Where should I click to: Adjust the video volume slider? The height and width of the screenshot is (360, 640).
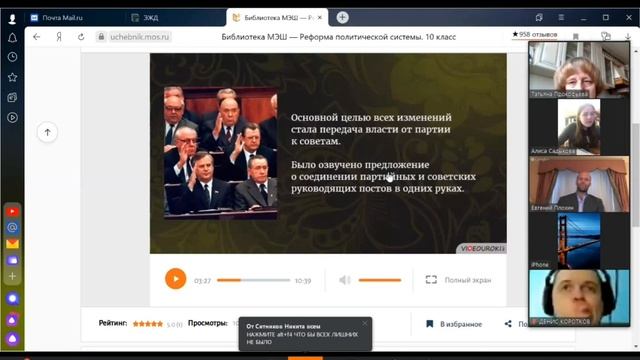point(380,280)
